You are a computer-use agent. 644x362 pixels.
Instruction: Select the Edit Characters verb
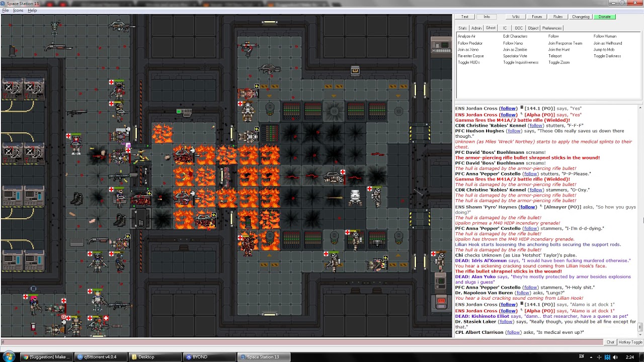pos(515,36)
